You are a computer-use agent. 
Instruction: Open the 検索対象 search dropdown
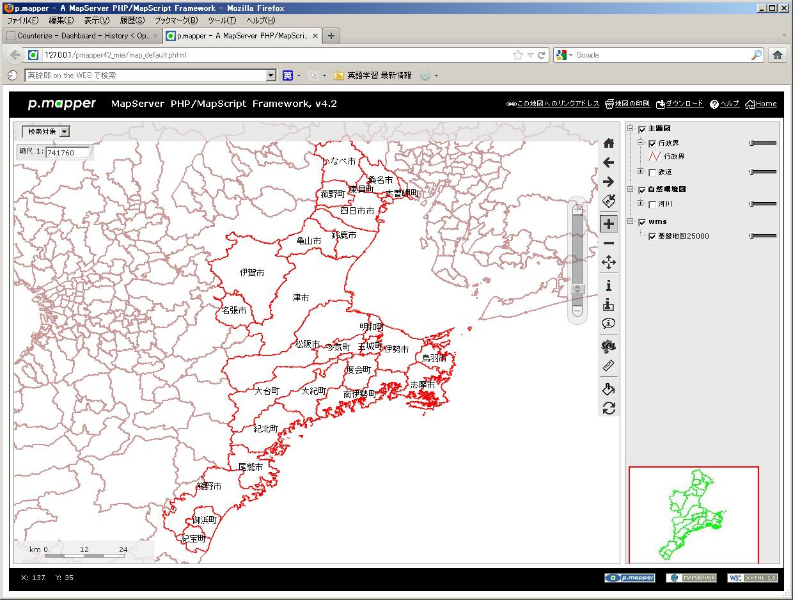pos(46,130)
